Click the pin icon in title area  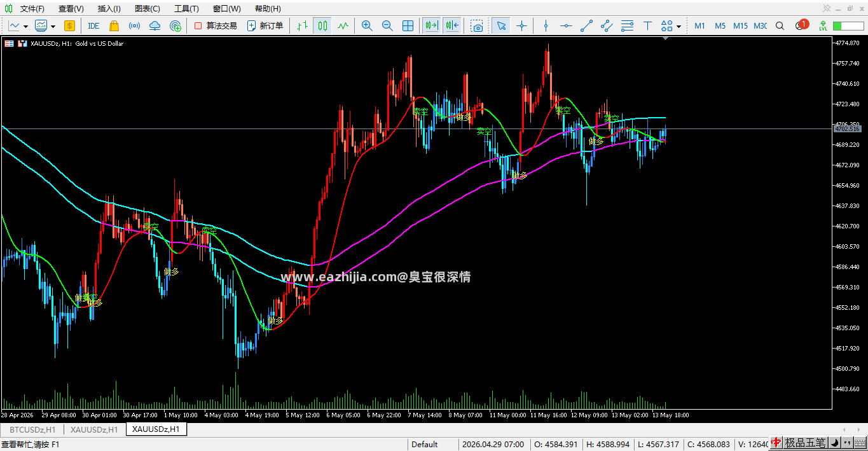pos(826,8)
